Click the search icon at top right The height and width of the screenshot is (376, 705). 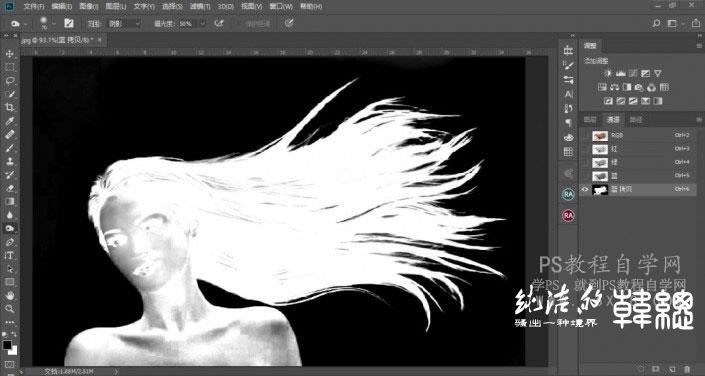click(657, 23)
